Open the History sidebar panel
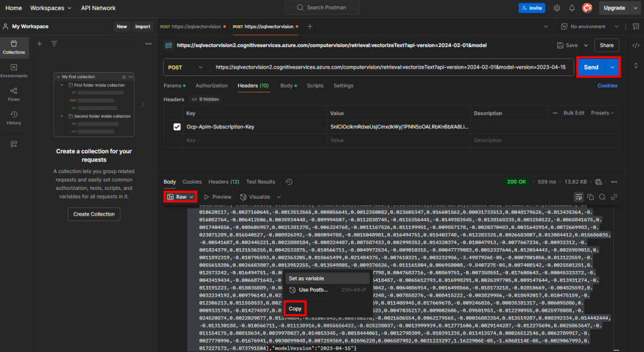 tap(14, 118)
